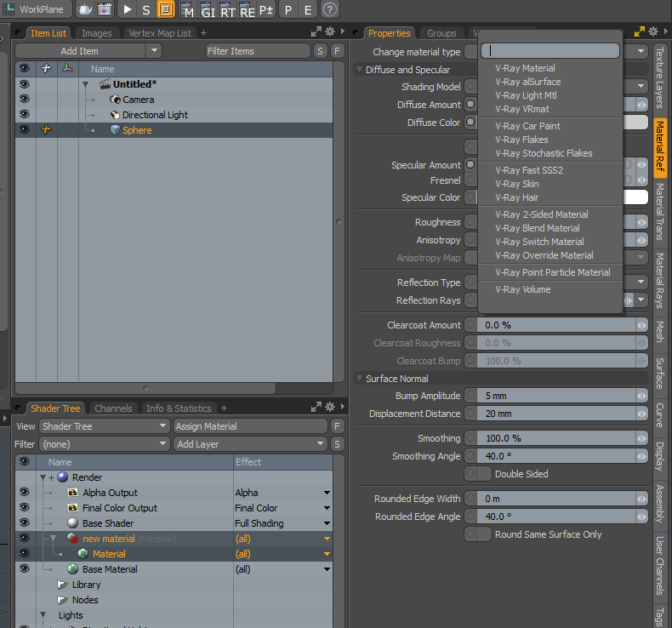Collapse the Surface Normal section
The height and width of the screenshot is (628, 672).
click(x=359, y=379)
